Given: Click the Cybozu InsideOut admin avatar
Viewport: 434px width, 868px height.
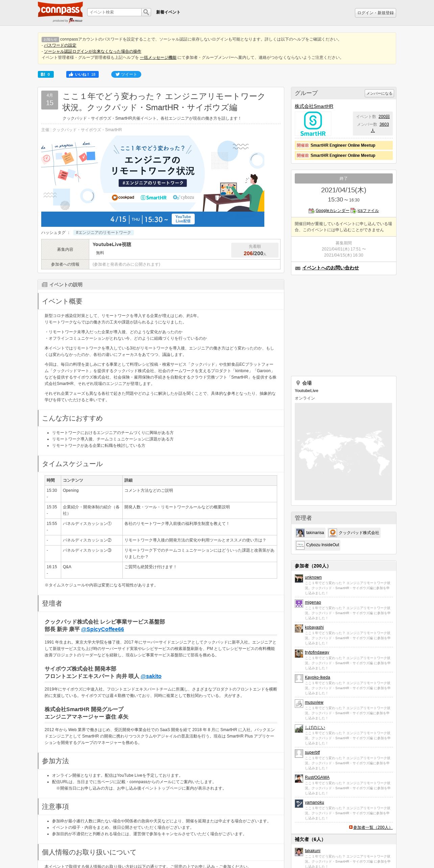Looking at the screenshot, I should (300, 545).
